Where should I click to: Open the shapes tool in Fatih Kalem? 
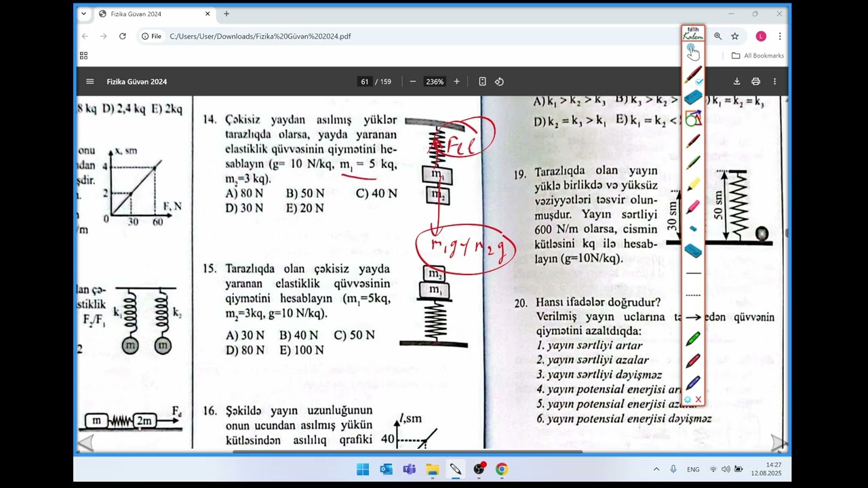(x=693, y=119)
